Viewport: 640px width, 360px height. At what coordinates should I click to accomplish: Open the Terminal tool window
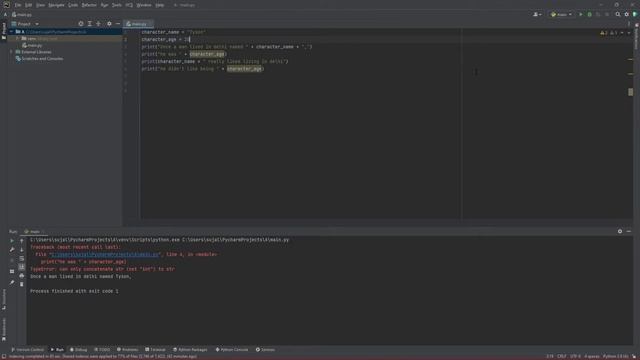tap(155, 349)
